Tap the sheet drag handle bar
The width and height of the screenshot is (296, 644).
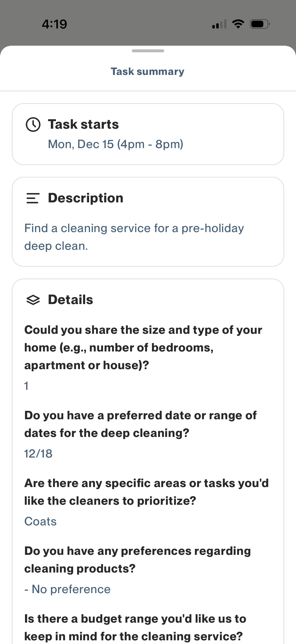[x=148, y=51]
